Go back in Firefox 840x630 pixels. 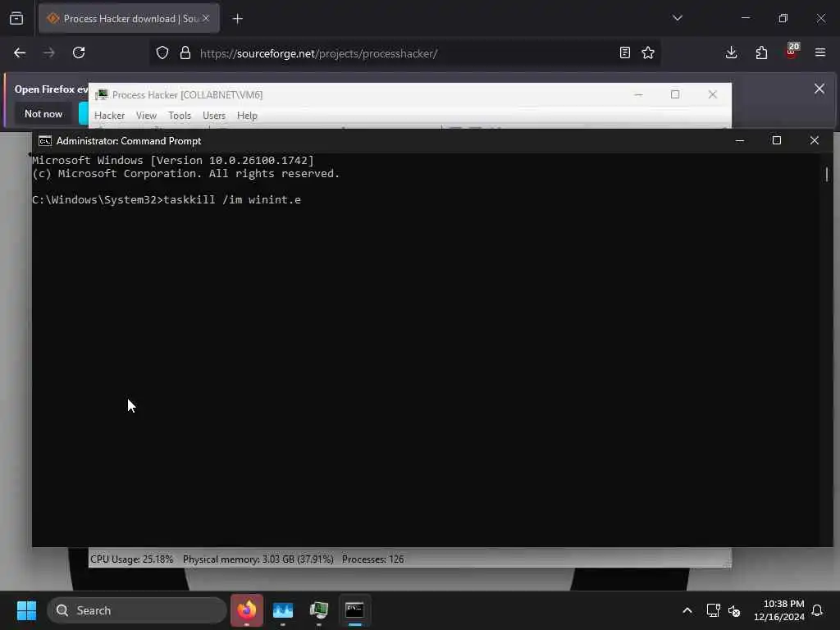pyautogui.click(x=20, y=52)
